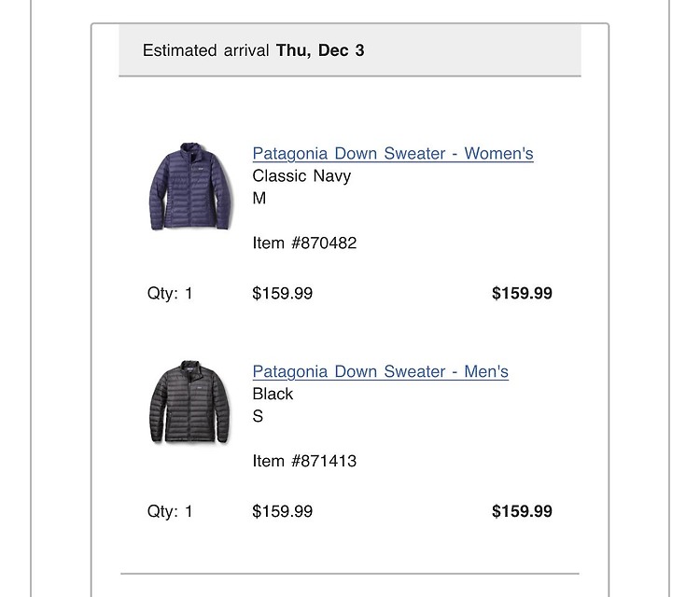Click the black men's jacket thumbnail
Viewport: 700px width, 597px height.
(x=189, y=402)
